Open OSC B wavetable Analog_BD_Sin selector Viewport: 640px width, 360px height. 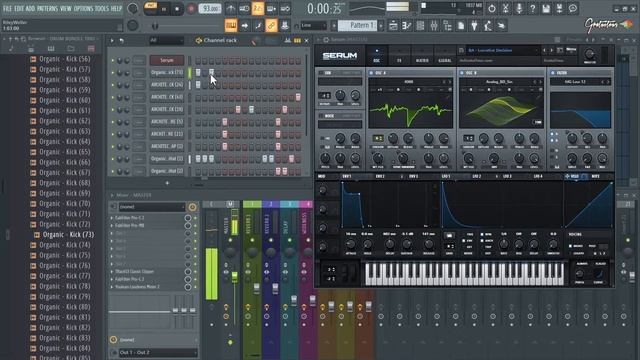(499, 82)
